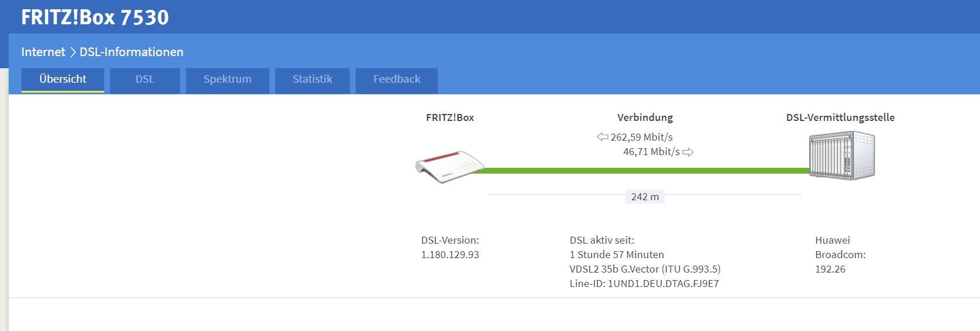Open the Statistik tab
The width and height of the screenshot is (980, 331).
click(x=312, y=80)
